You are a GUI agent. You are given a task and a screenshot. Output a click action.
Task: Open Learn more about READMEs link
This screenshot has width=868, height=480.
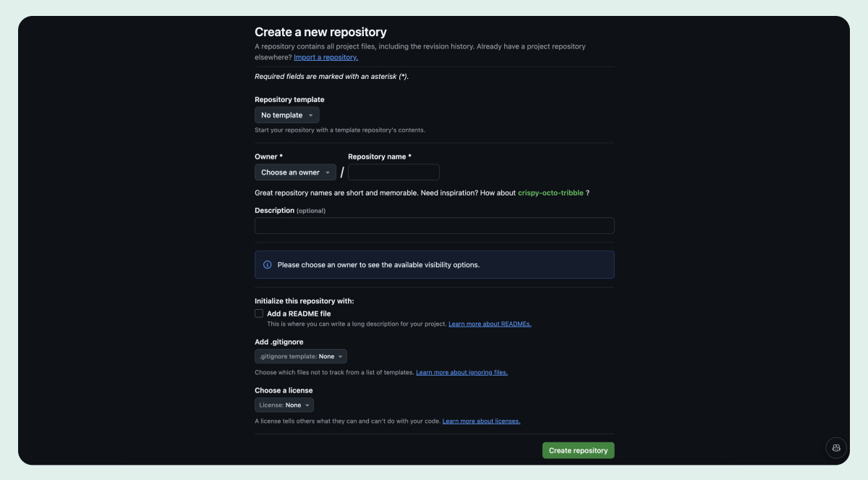[490, 324]
